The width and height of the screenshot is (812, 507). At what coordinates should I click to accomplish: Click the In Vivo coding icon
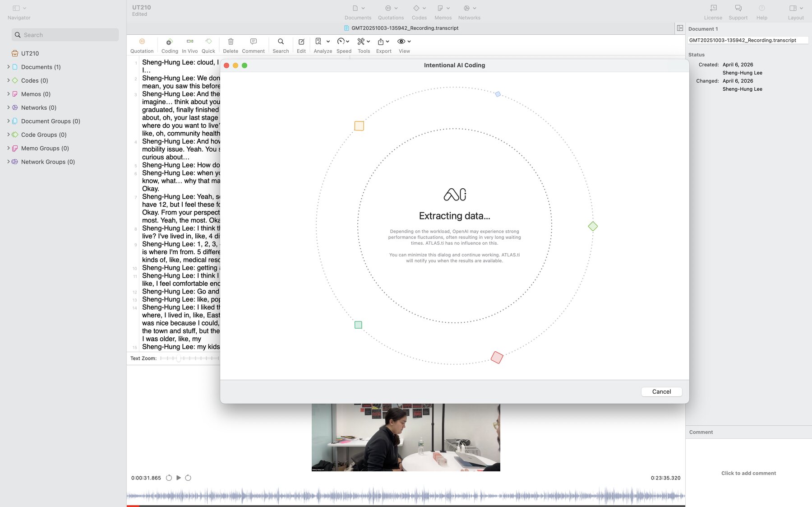[x=190, y=42]
